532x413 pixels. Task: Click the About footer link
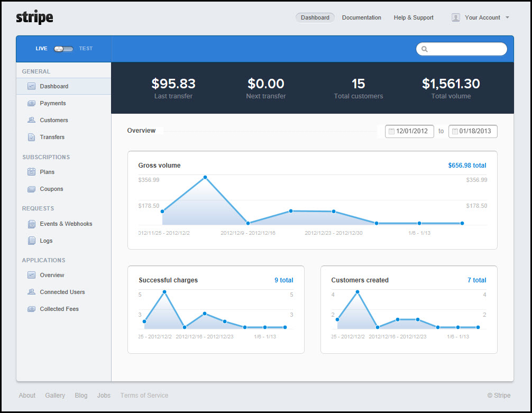point(27,396)
